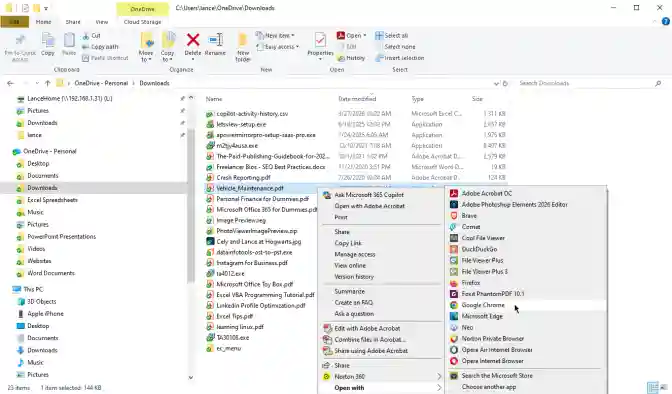Switch to the Share ribbon tab
This screenshot has width=672, height=394.
tap(73, 22)
